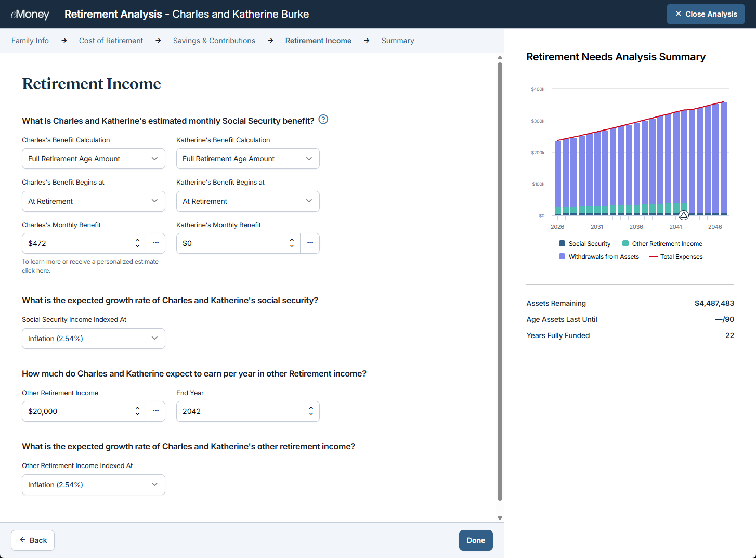
Task: Click the stepper arrows on End Year field
Action: click(x=311, y=411)
